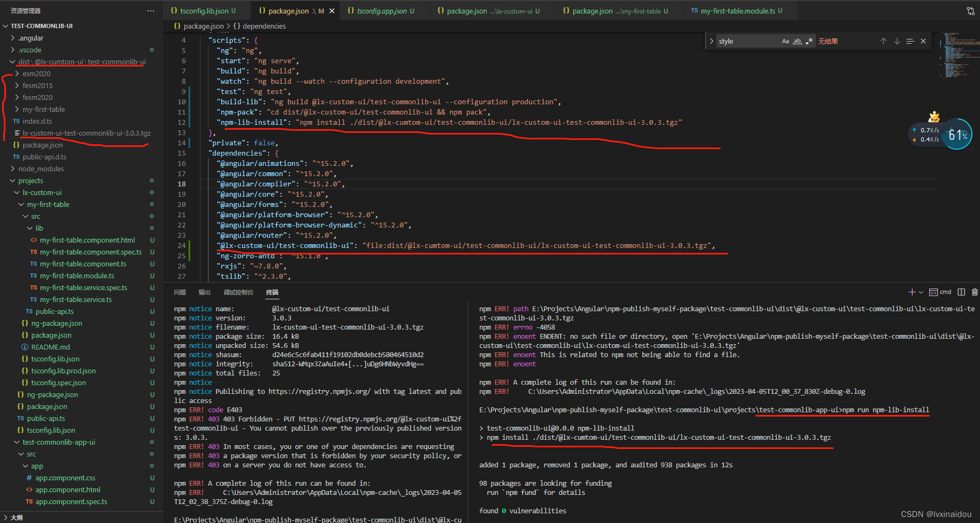The height and width of the screenshot is (523, 980).
Task: Open the Problems panel tab
Action: 180,292
